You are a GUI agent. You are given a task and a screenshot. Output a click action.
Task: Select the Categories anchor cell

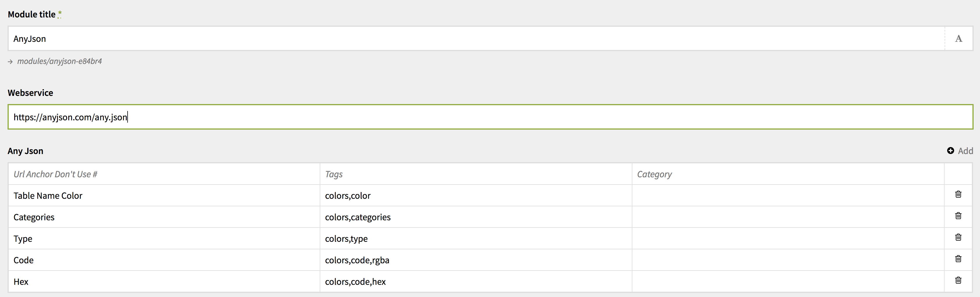[x=164, y=217]
